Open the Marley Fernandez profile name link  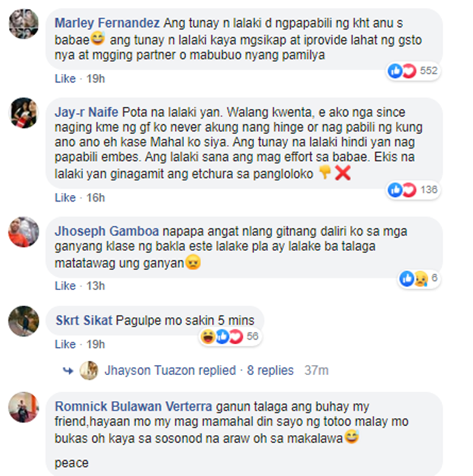107,23
